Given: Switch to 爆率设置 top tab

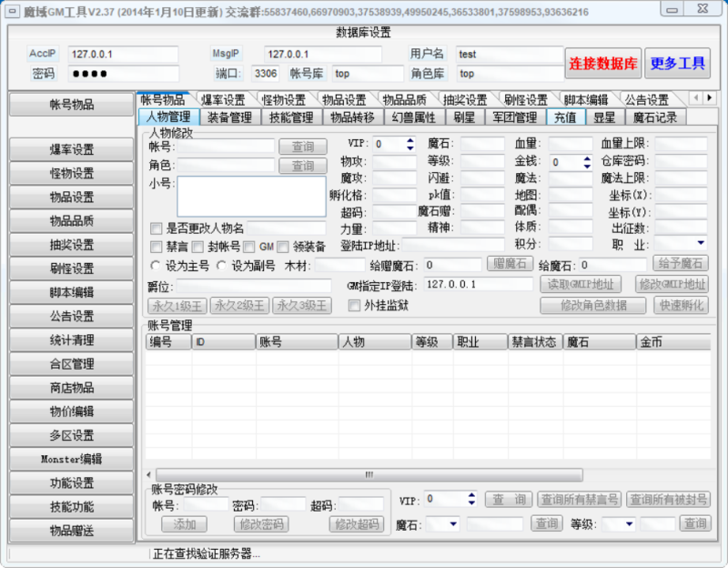Looking at the screenshot, I should pyautogui.click(x=223, y=100).
